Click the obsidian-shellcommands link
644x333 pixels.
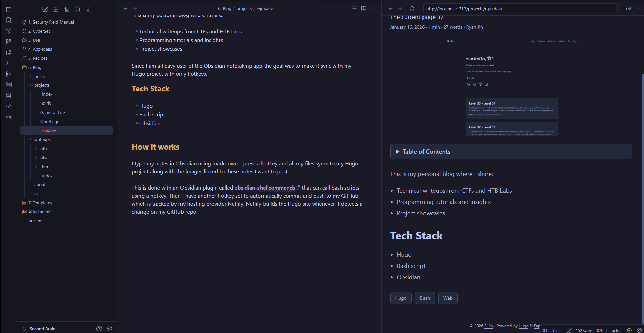[265, 188]
